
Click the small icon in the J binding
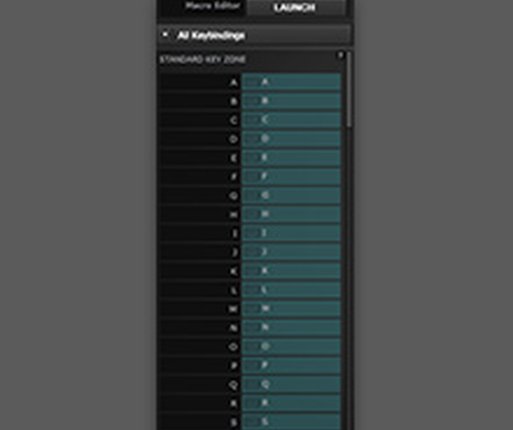click(x=252, y=252)
